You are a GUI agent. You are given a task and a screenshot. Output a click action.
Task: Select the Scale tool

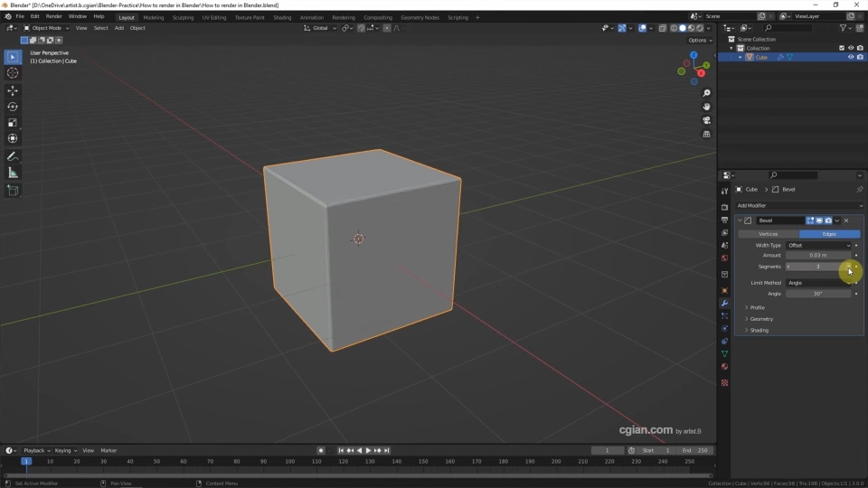pos(12,122)
